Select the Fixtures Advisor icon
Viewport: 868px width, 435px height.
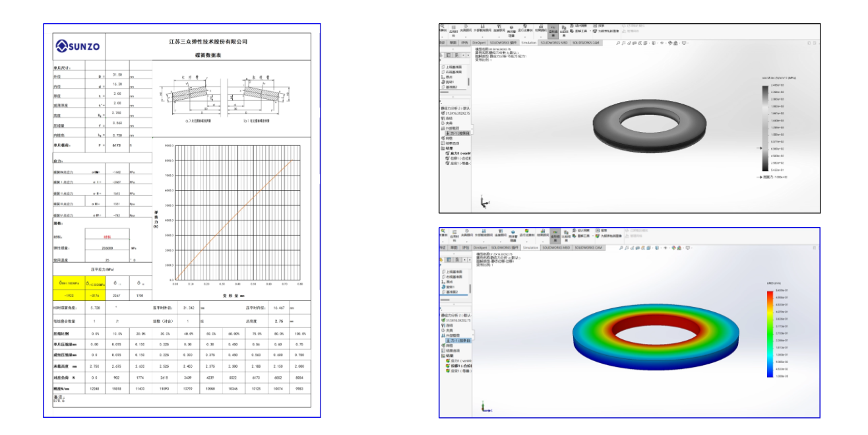pyautogui.click(x=466, y=29)
